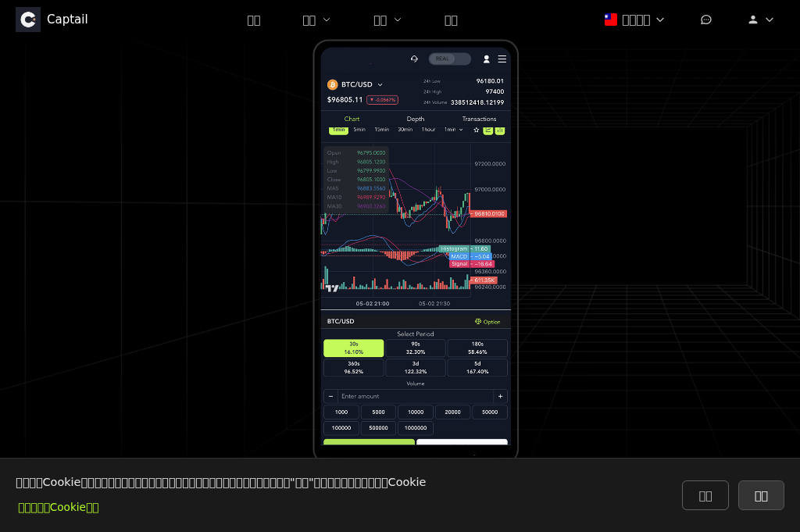The image size is (800, 532).
Task: Open the chat bubble in the top navigation
Action: click(x=706, y=20)
